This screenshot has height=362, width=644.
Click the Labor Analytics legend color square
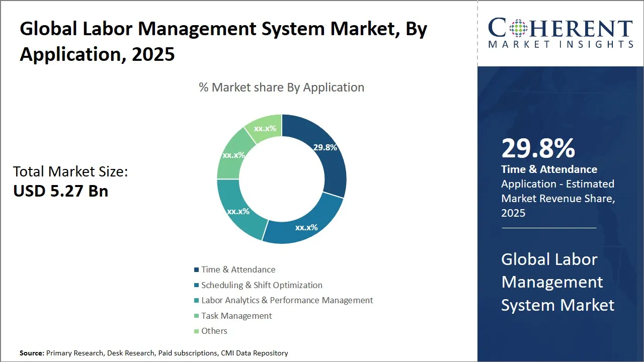click(196, 301)
